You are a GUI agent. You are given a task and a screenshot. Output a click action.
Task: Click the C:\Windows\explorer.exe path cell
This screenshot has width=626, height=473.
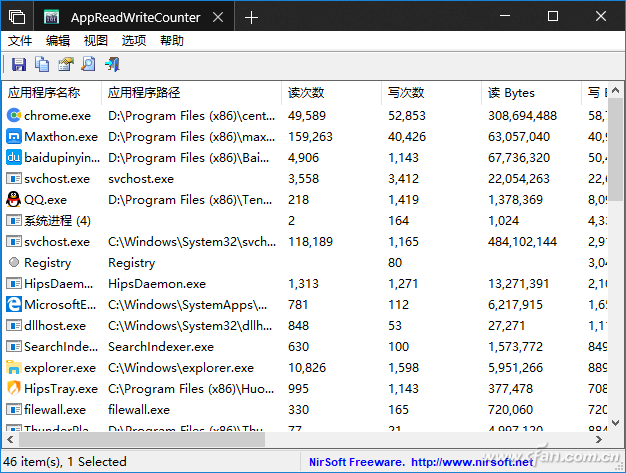[181, 368]
